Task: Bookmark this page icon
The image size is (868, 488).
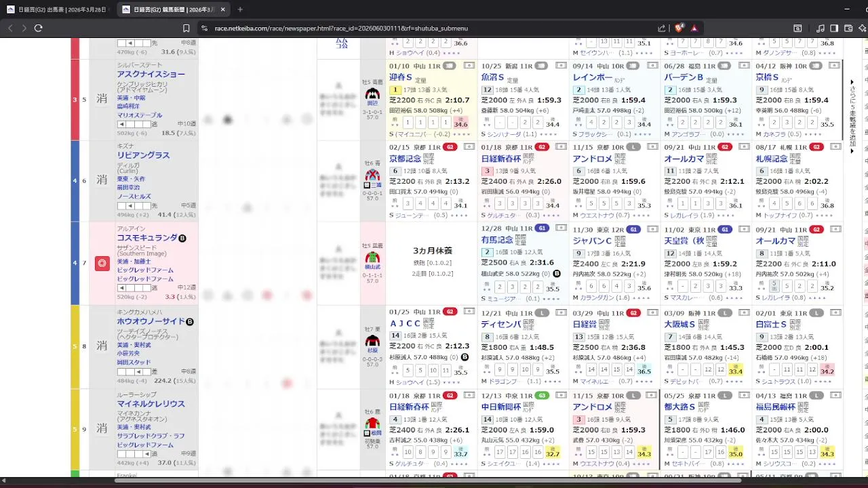Action: click(x=186, y=28)
